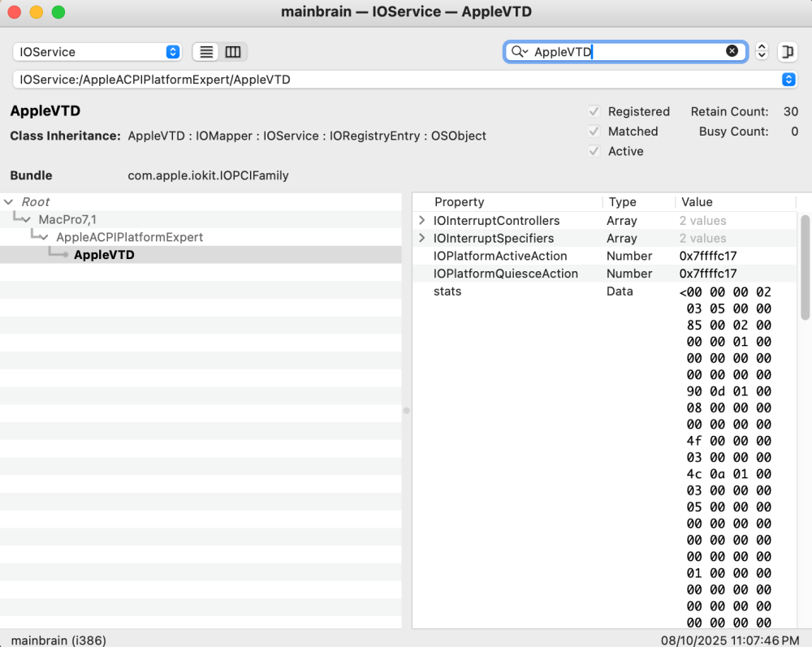
Task: Sort by the Type column header
Action: click(638, 202)
